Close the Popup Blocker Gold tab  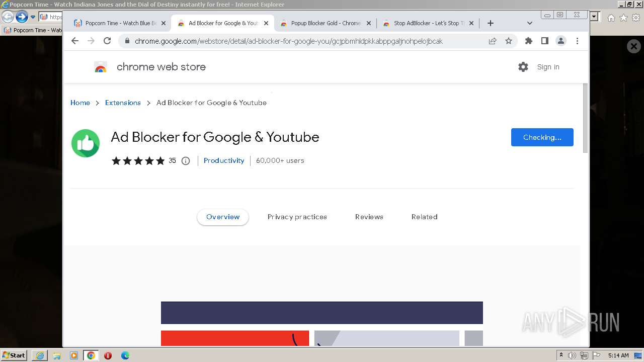click(369, 23)
